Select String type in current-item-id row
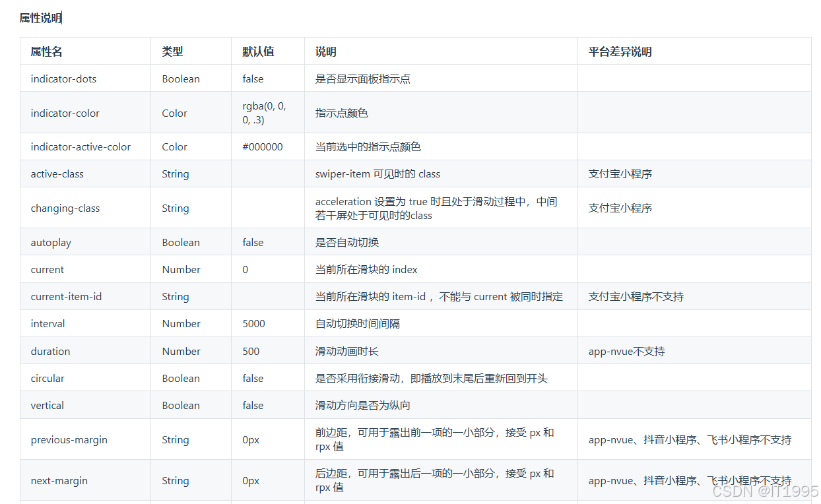 pyautogui.click(x=176, y=296)
